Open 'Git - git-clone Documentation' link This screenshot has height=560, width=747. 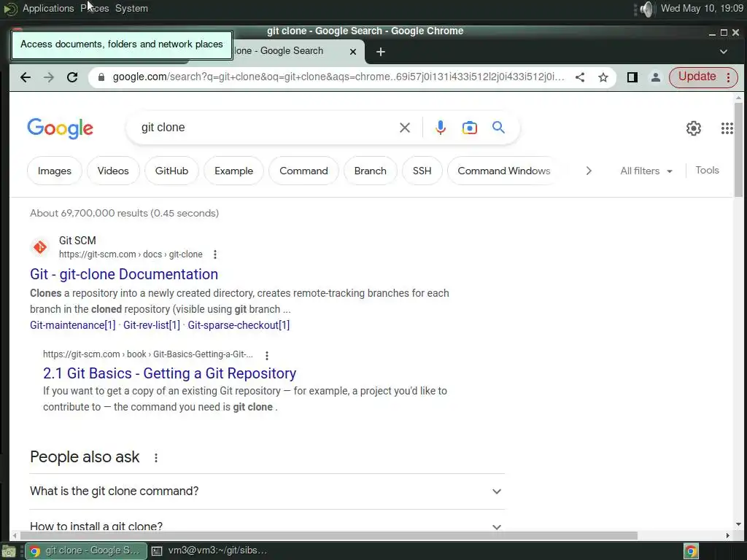(x=124, y=274)
